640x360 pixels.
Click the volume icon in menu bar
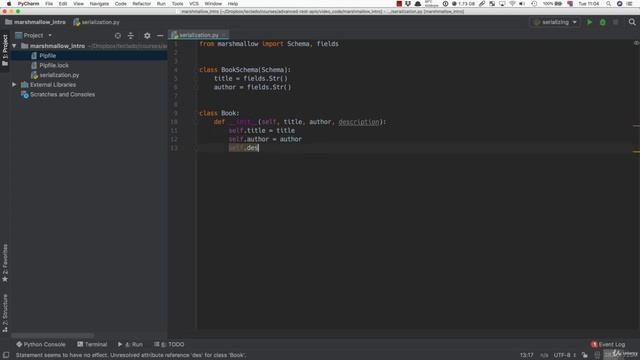(x=522, y=4)
